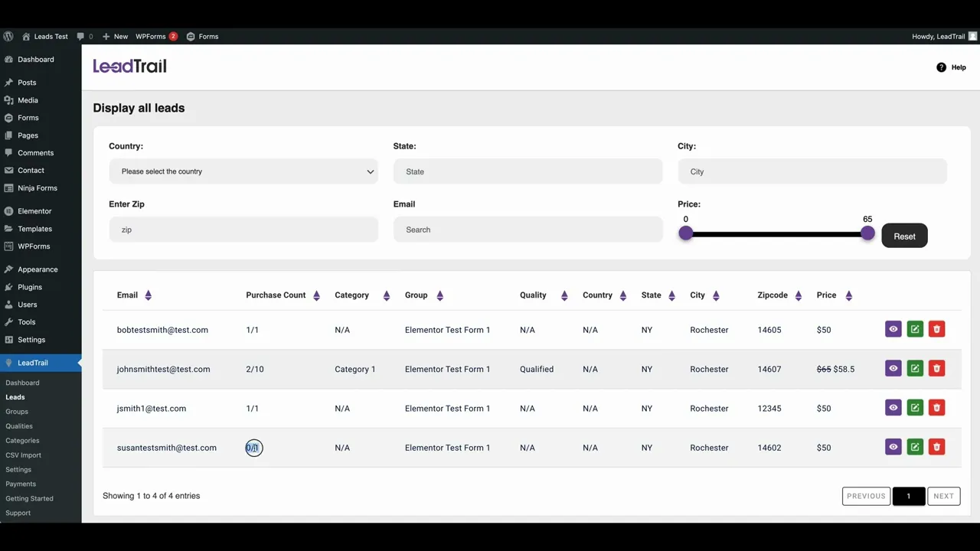Open LeadTrail Getting Started submenu
This screenshot has height=551, width=980.
coord(29,498)
